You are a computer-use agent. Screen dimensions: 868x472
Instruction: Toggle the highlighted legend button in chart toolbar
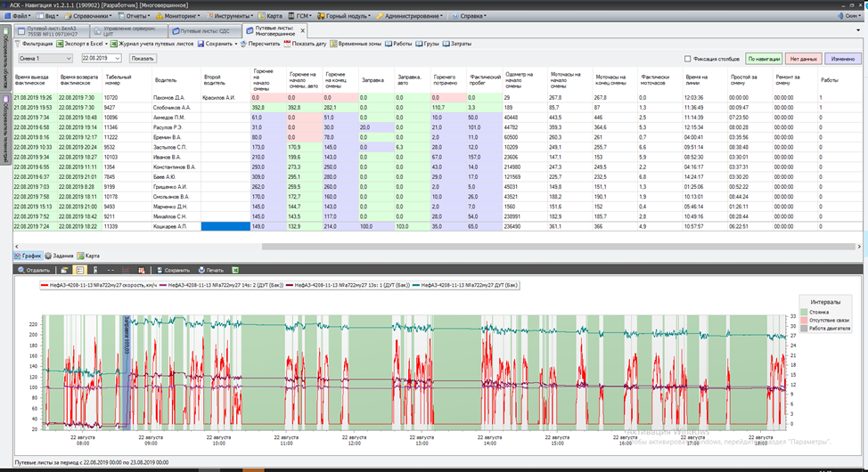point(79,270)
